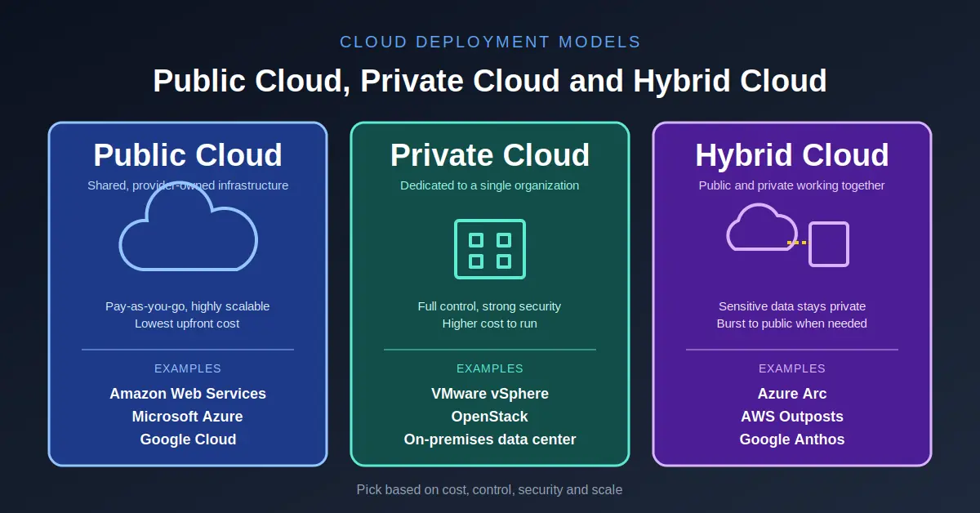
Task: Click footer 'Pick based on cost, control, security and scale'
Action: pyautogui.click(x=490, y=490)
